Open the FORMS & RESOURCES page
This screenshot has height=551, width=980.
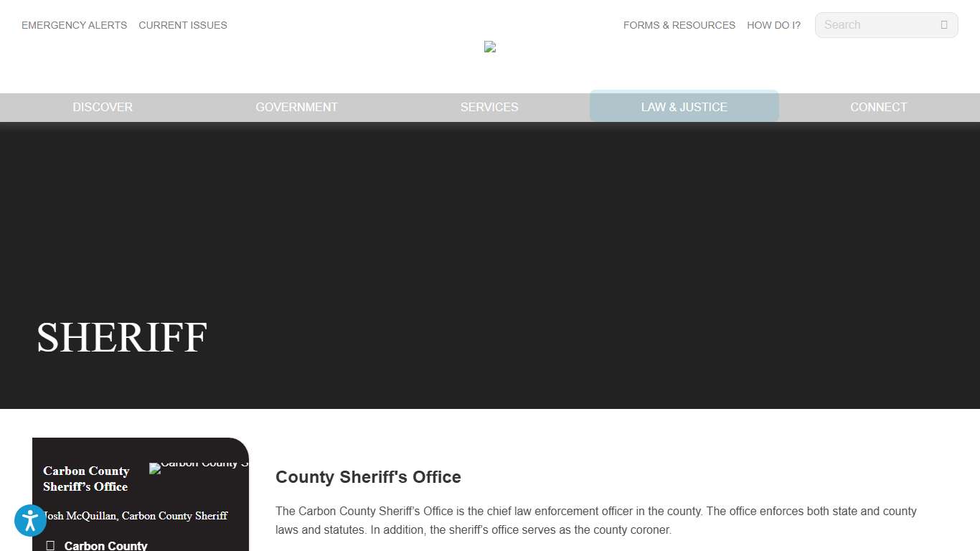679,25
